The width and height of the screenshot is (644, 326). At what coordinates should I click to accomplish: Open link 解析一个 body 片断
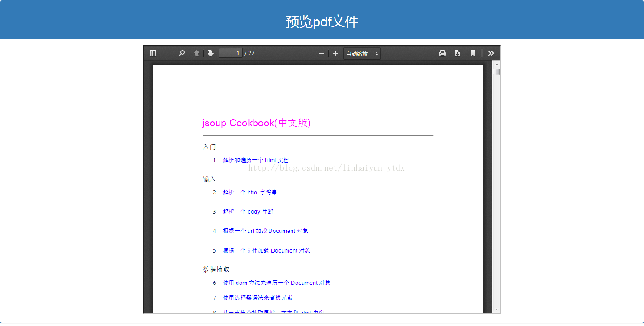[x=248, y=212]
